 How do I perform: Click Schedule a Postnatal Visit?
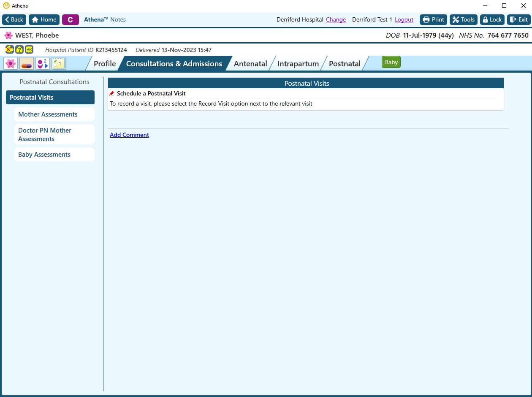coord(151,93)
